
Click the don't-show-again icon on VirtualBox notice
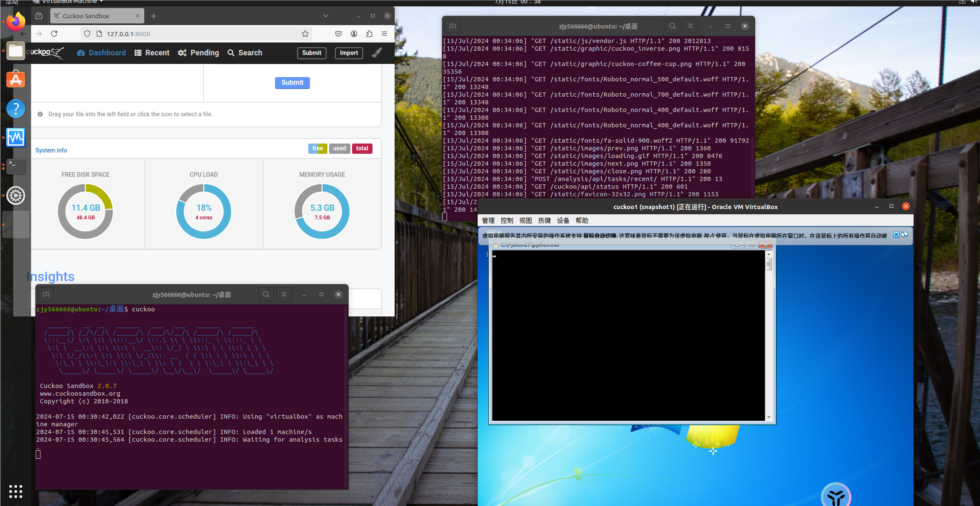tap(905, 235)
